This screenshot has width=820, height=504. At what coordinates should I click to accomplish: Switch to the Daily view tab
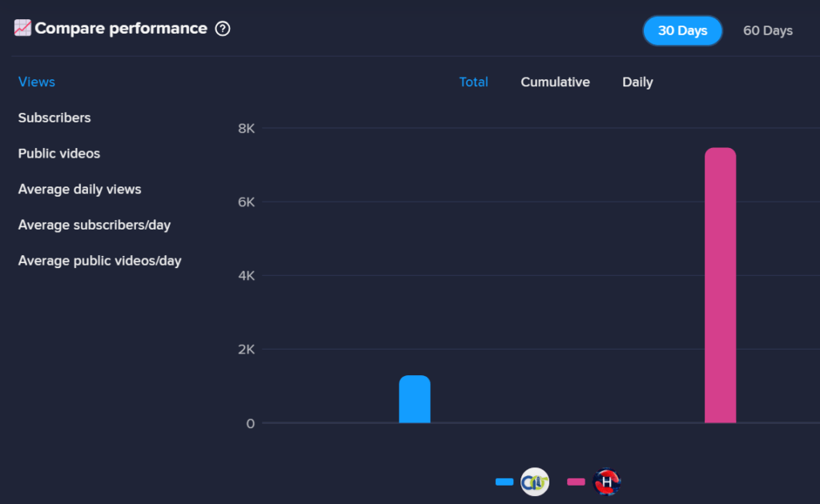pyautogui.click(x=637, y=82)
